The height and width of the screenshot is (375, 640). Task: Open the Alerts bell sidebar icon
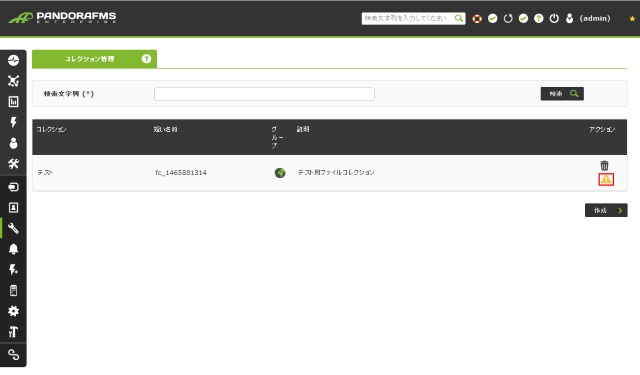coord(13,249)
